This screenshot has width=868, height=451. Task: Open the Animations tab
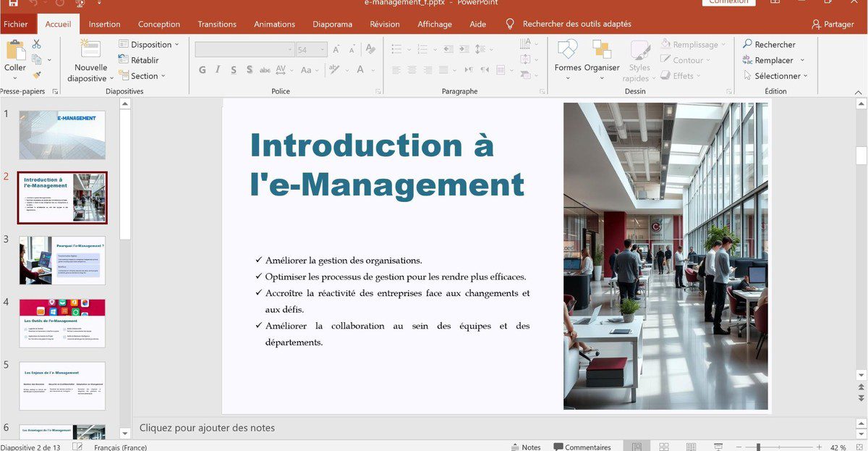[x=275, y=24]
